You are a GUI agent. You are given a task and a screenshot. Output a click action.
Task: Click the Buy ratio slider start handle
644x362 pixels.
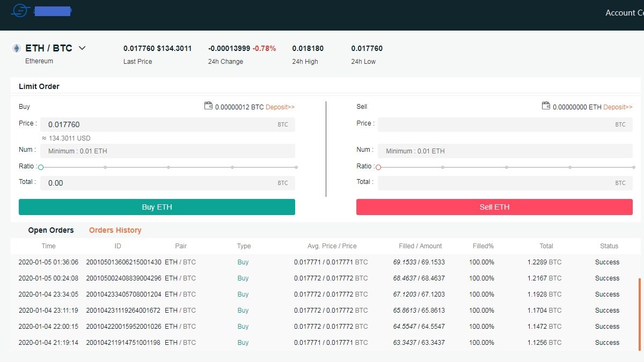[41, 167]
